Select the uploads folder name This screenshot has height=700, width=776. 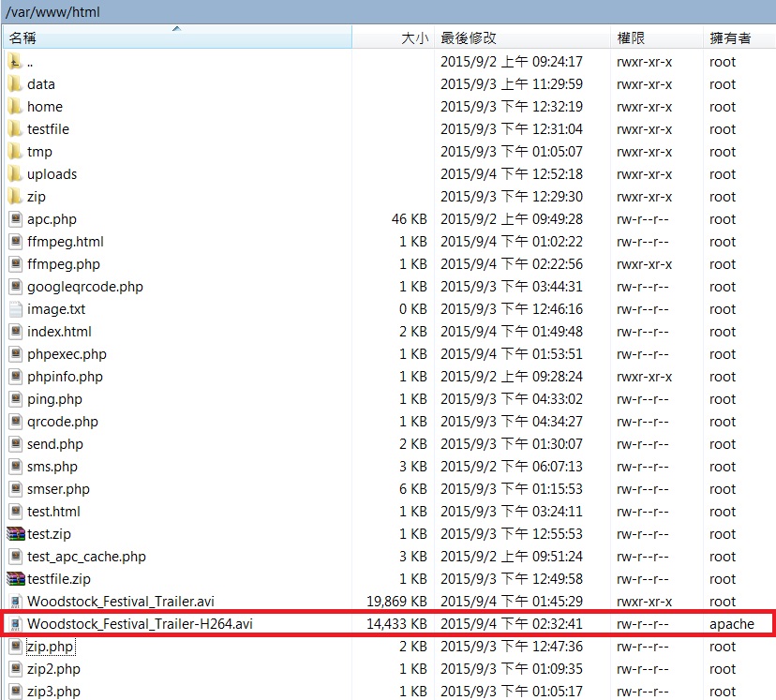point(52,174)
